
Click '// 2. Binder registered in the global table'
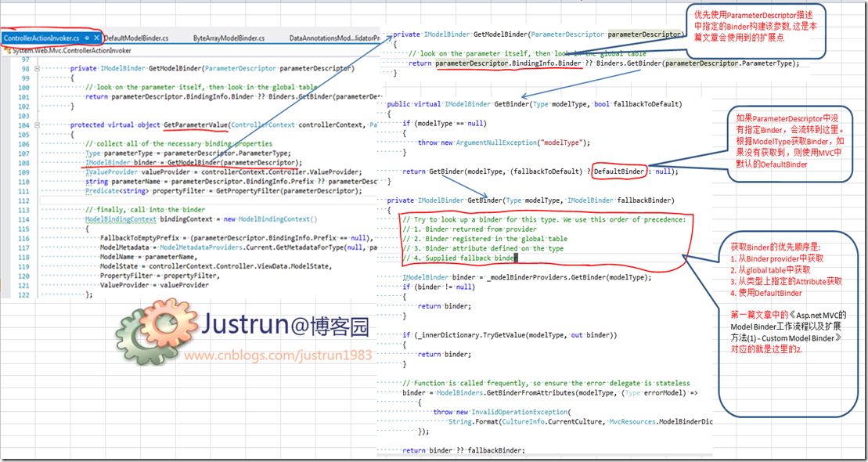pos(485,239)
